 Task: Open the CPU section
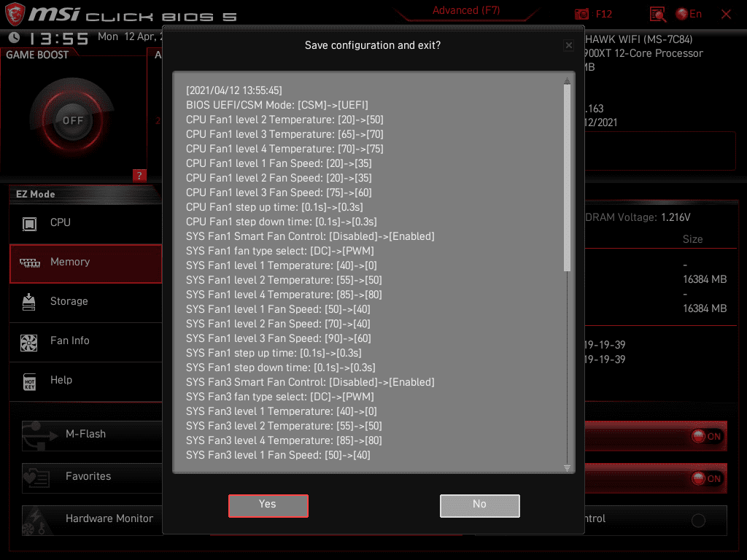[86, 223]
